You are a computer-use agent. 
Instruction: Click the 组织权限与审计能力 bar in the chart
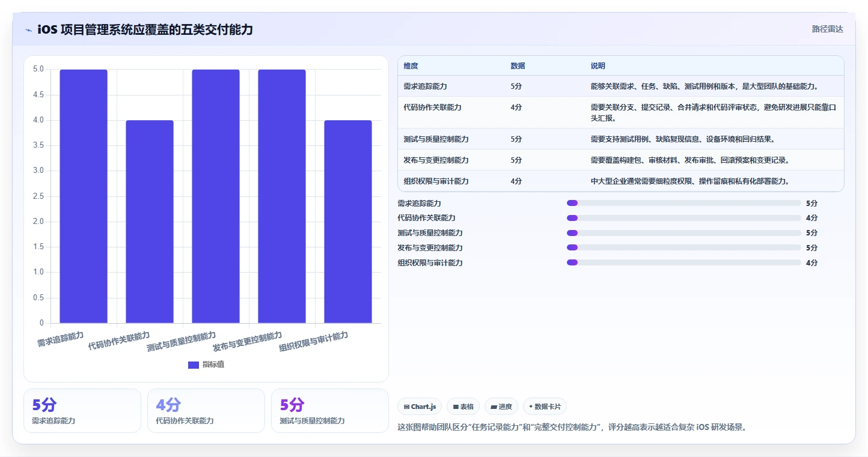pyautogui.click(x=348, y=222)
